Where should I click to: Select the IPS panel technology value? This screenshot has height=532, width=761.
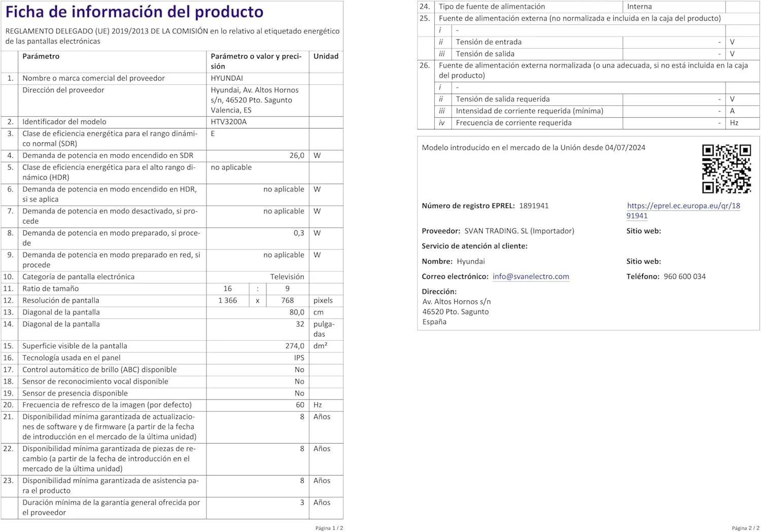point(299,358)
